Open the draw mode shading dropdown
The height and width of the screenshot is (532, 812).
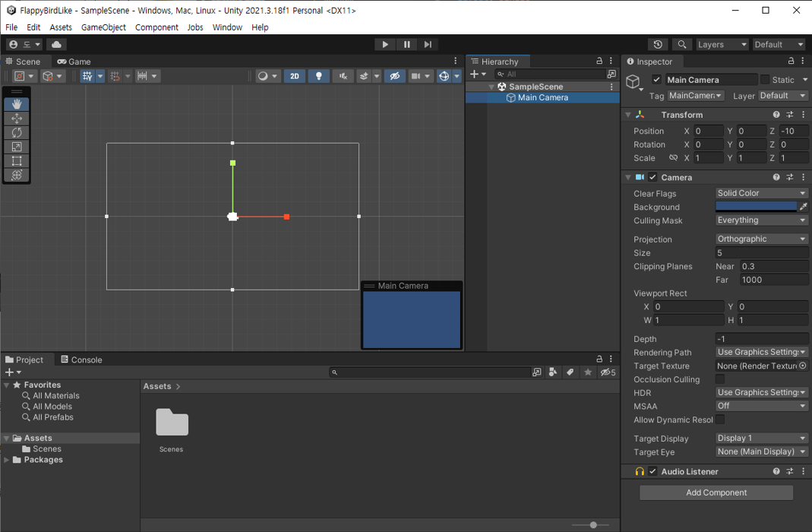[x=267, y=76]
